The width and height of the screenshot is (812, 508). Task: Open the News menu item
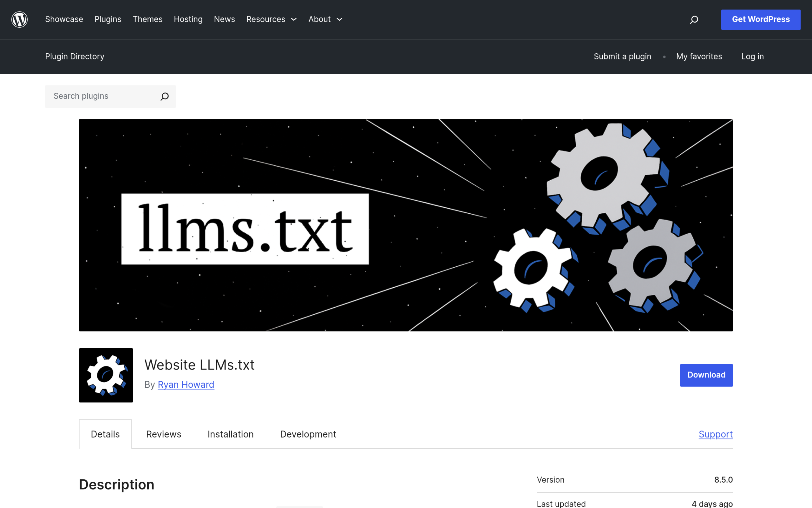tap(225, 19)
